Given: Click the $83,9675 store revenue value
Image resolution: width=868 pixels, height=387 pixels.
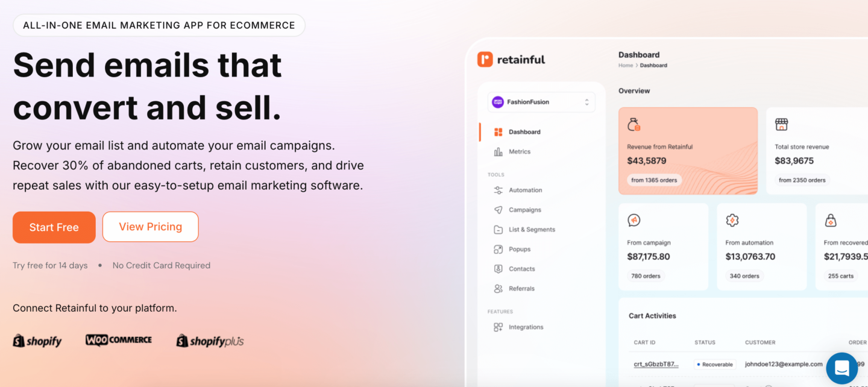Looking at the screenshot, I should click(794, 161).
